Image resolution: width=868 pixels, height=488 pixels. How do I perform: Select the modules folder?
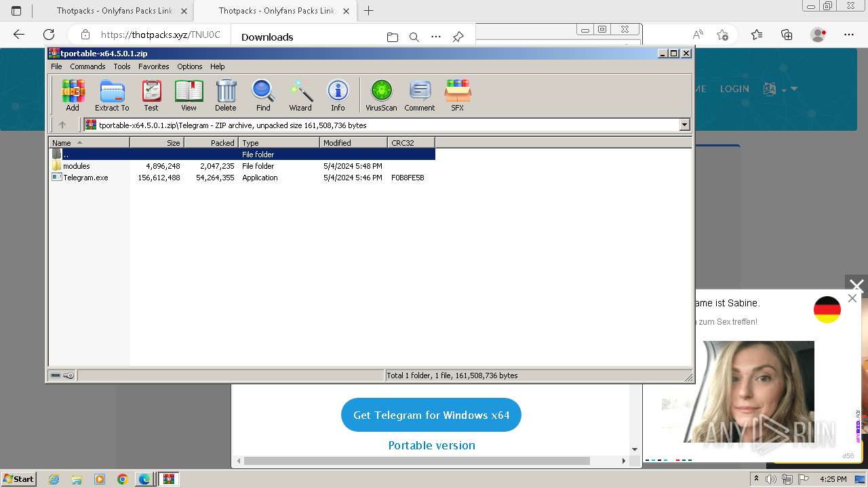[76, 166]
